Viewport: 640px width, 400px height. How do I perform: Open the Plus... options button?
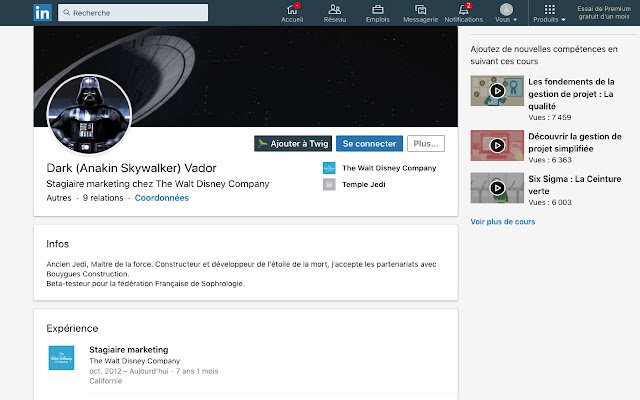[426, 144]
